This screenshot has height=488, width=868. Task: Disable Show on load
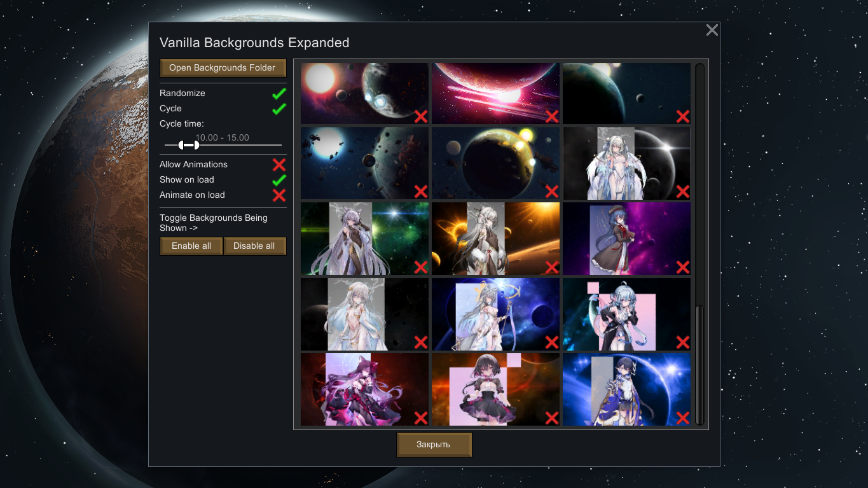pyautogui.click(x=279, y=180)
